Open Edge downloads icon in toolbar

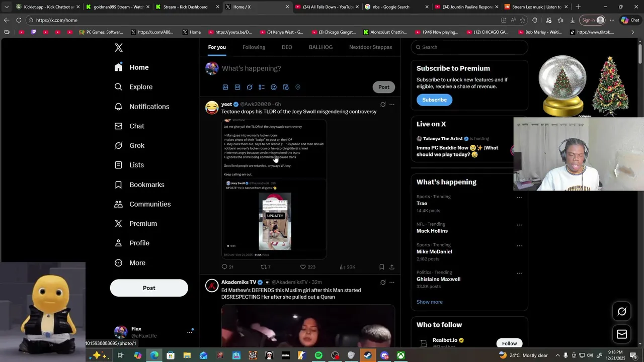tap(572, 20)
